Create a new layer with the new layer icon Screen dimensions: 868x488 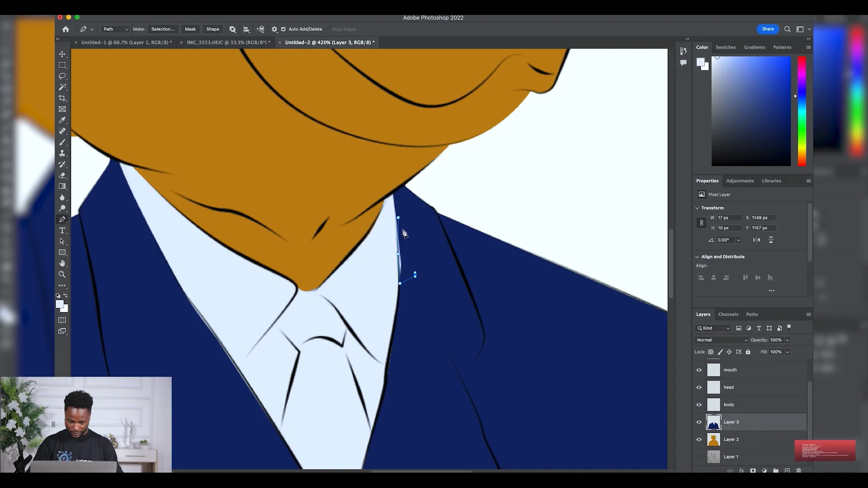788,470
